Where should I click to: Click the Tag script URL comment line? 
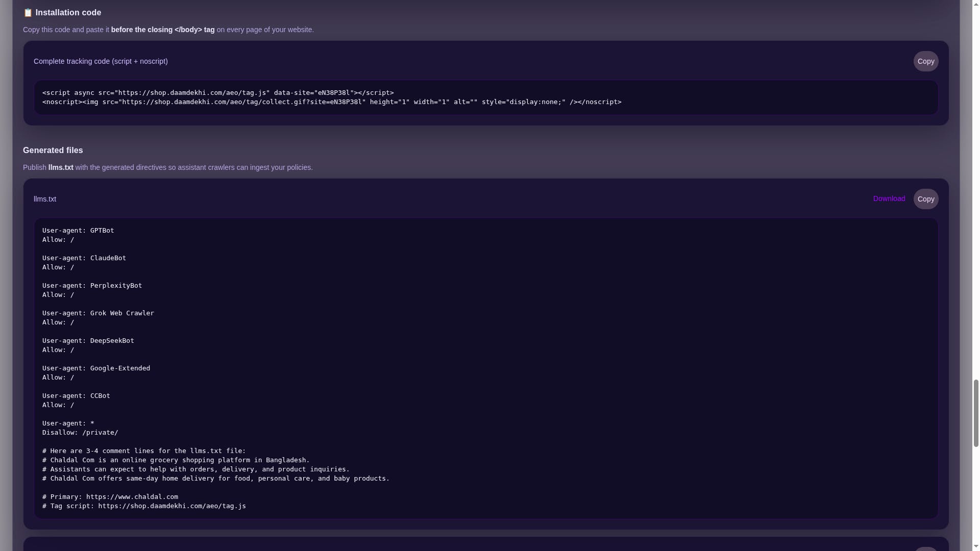144,506
